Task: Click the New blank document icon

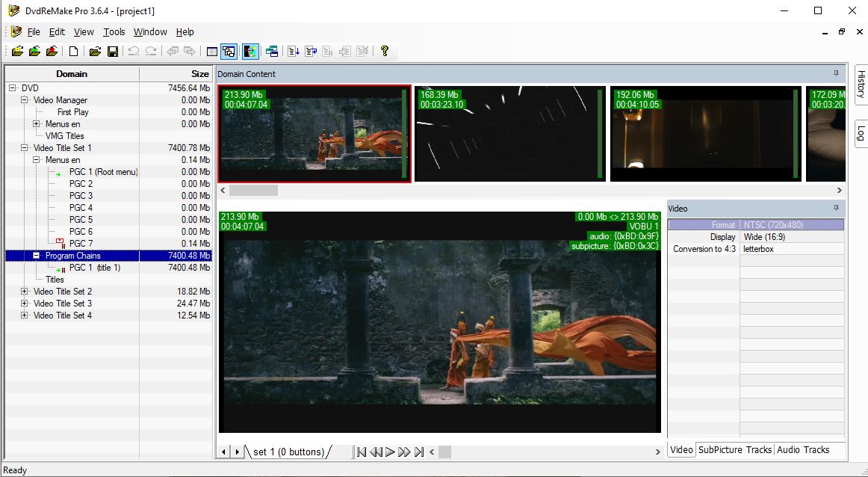Action: [x=73, y=52]
